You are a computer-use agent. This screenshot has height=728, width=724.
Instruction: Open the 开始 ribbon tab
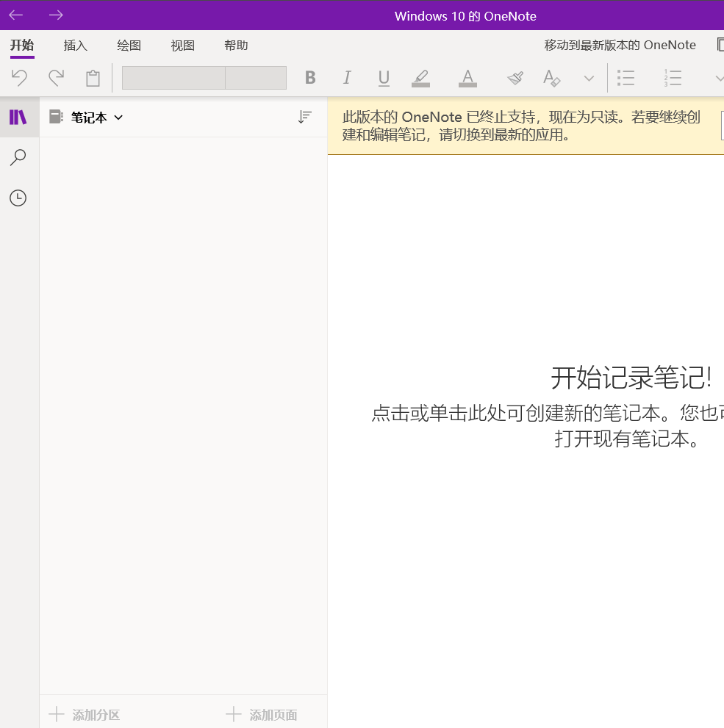click(22, 45)
